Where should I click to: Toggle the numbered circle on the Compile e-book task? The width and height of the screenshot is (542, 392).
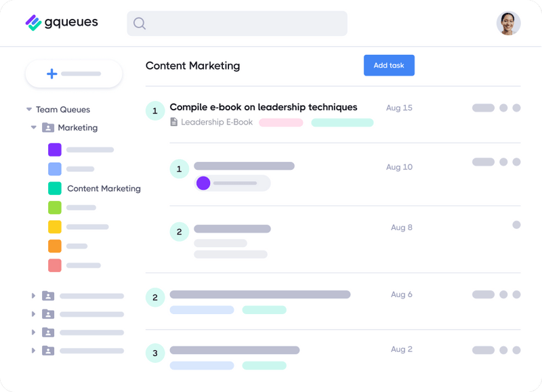[x=155, y=110]
